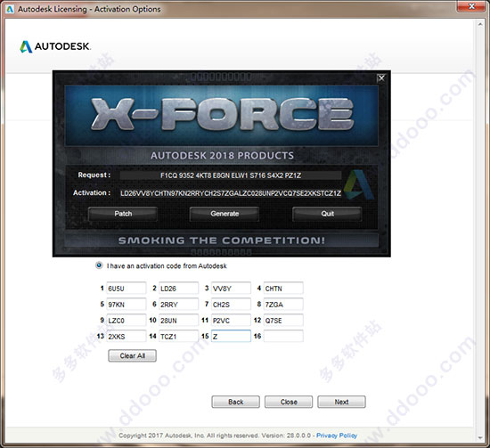Click the 'AUTODESK 2018 PRODUCTS' heading text

(222, 155)
